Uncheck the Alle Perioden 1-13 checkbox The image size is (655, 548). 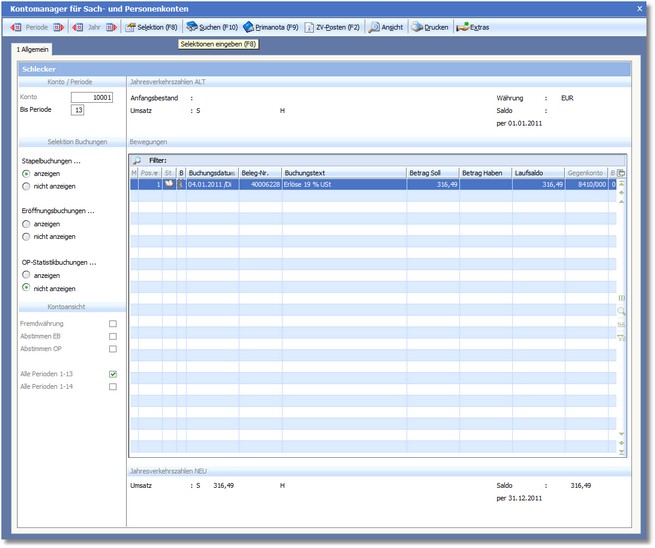click(113, 374)
